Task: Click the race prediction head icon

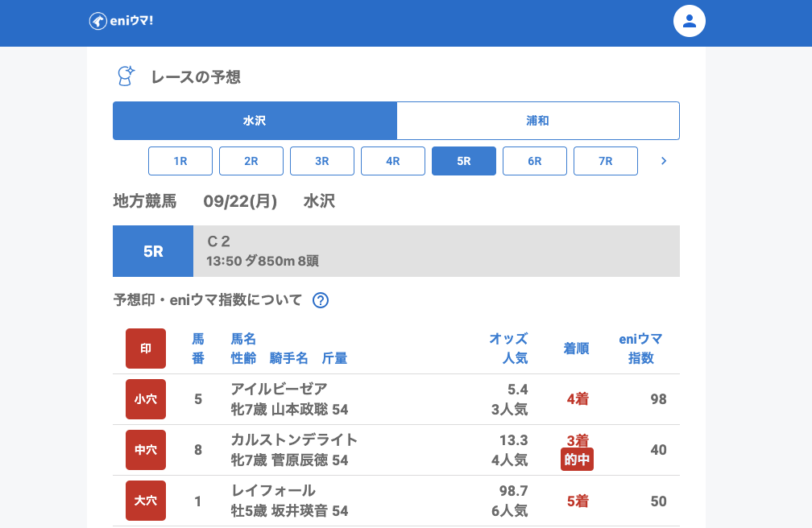Action: pyautogui.click(x=126, y=76)
